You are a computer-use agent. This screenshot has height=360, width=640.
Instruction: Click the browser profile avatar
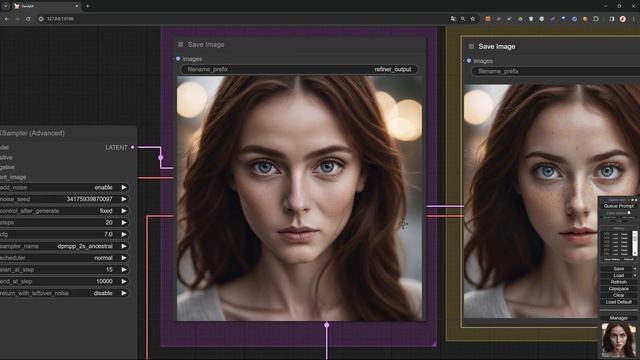click(622, 19)
